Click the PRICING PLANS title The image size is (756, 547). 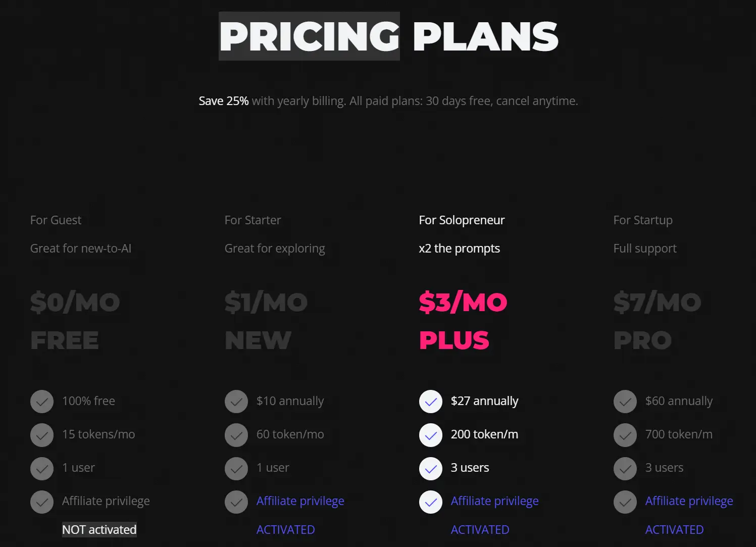click(x=388, y=37)
